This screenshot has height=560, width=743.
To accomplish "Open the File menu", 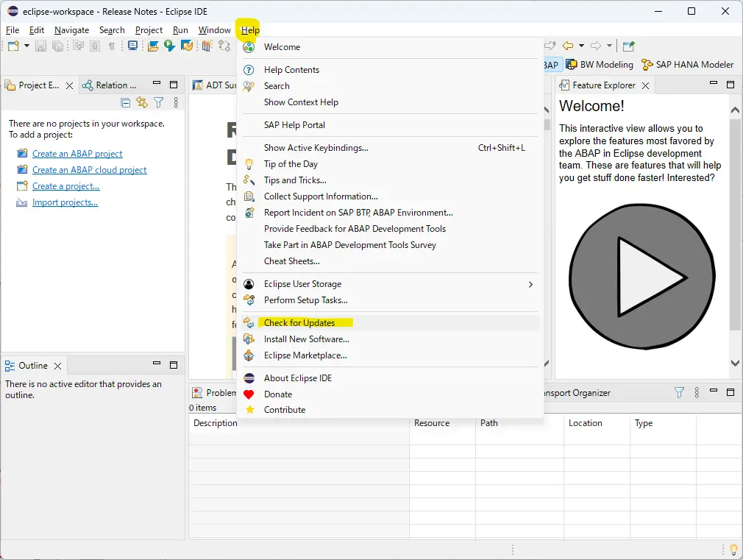I will [13, 30].
